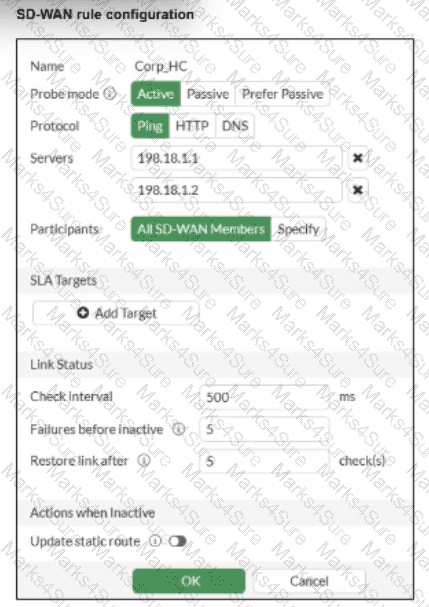This screenshot has width=429, height=607.
Task: Toggle Update static route switch
Action: [x=177, y=541]
